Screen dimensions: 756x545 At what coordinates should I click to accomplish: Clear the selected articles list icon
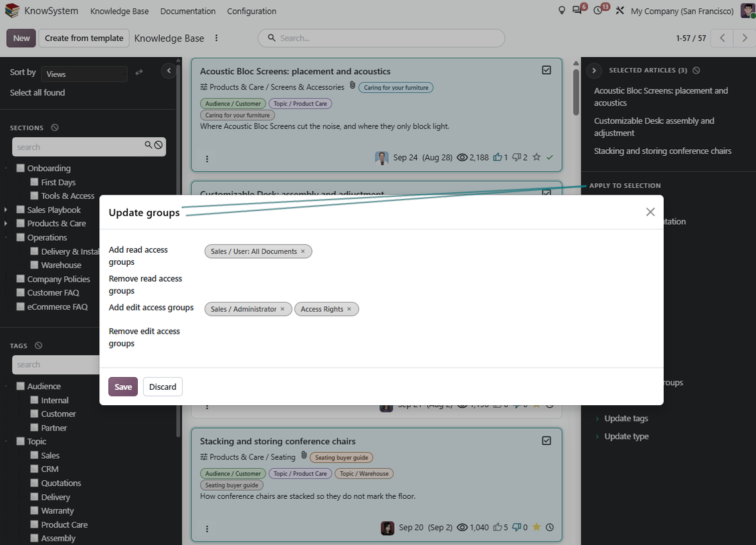[x=696, y=70]
